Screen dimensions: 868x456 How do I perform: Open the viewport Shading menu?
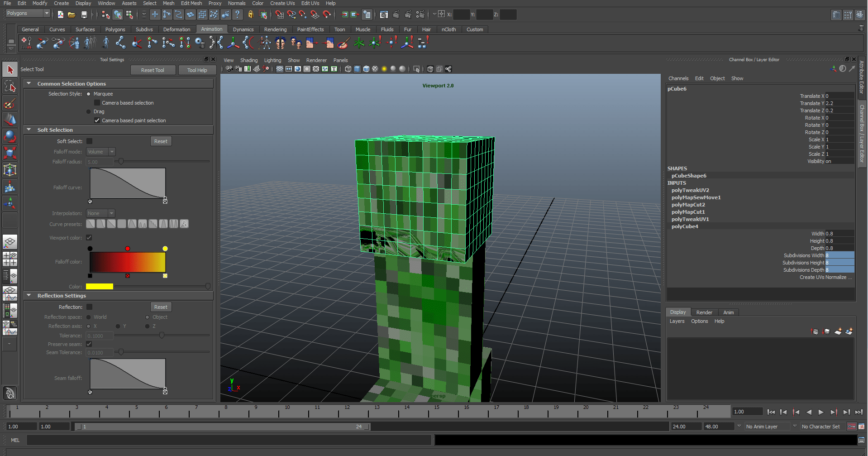[249, 60]
